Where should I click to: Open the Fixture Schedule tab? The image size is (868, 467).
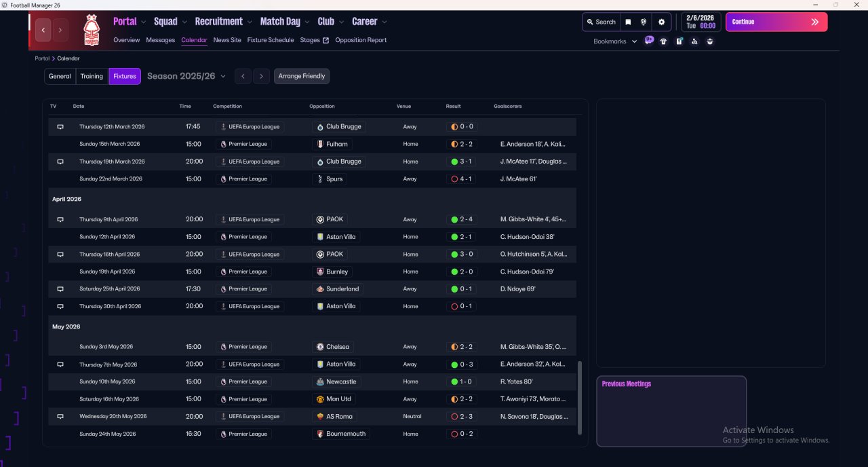point(271,40)
